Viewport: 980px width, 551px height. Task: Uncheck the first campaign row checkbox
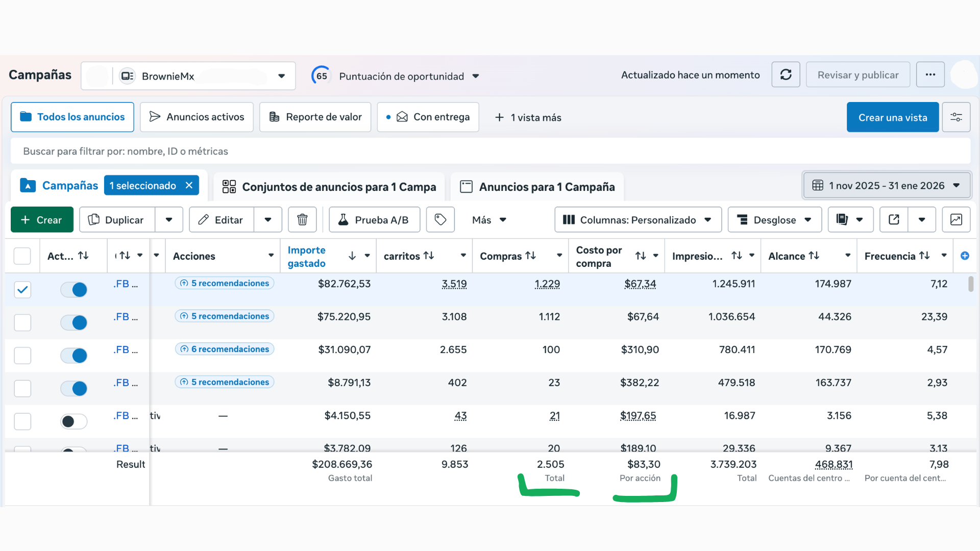coord(22,290)
